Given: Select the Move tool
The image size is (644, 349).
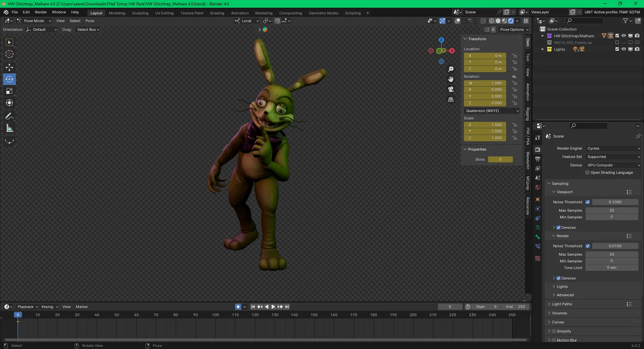Looking at the screenshot, I should tap(9, 67).
